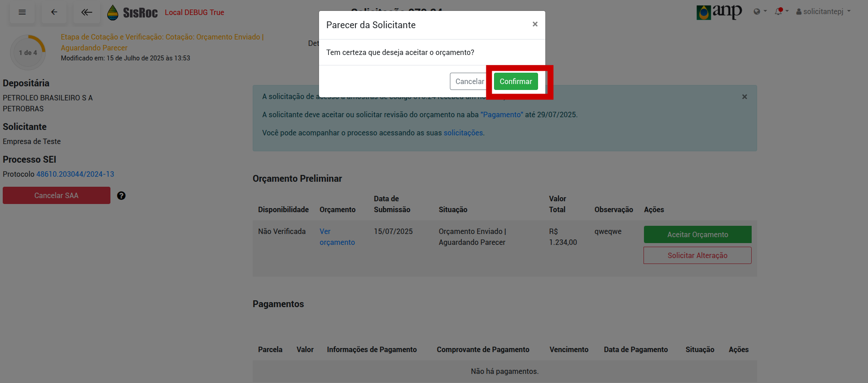The image size is (868, 383).
Task: Click the ANP logo
Action: point(719,12)
